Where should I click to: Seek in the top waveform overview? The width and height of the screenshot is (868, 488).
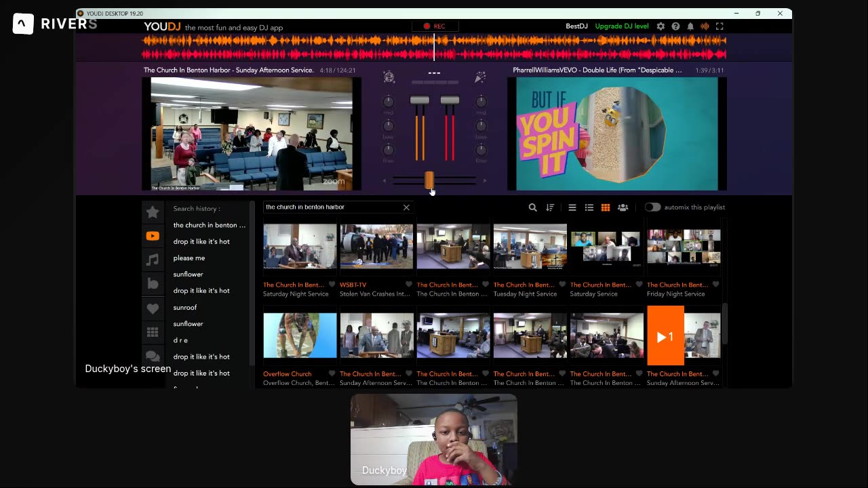[x=434, y=47]
